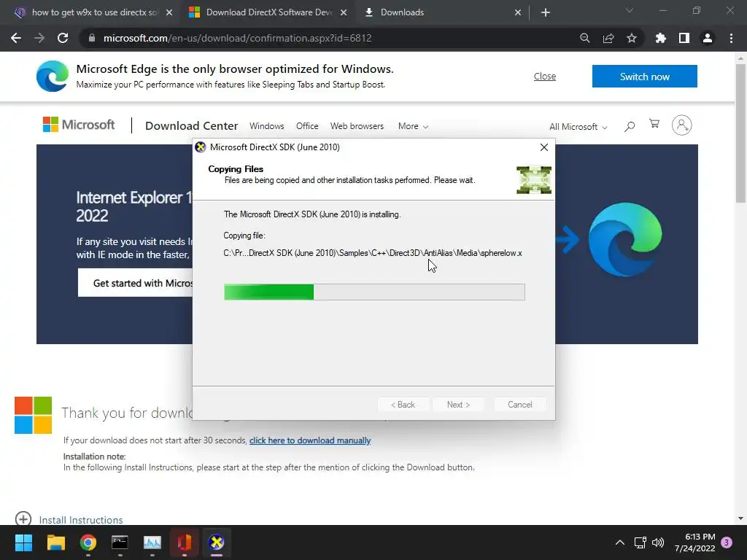Click 'click here to download manually' link
The height and width of the screenshot is (560, 747).
click(x=309, y=440)
